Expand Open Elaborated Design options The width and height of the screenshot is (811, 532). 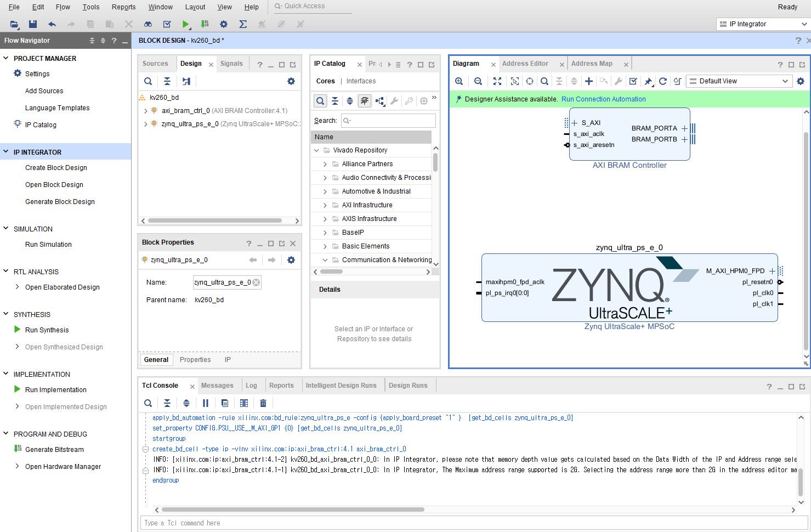(18, 287)
